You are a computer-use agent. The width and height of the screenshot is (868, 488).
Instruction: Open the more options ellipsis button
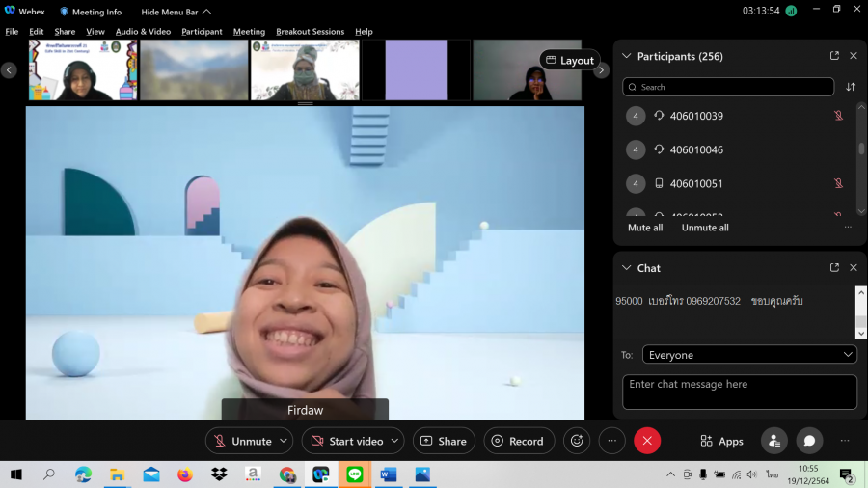(x=612, y=441)
